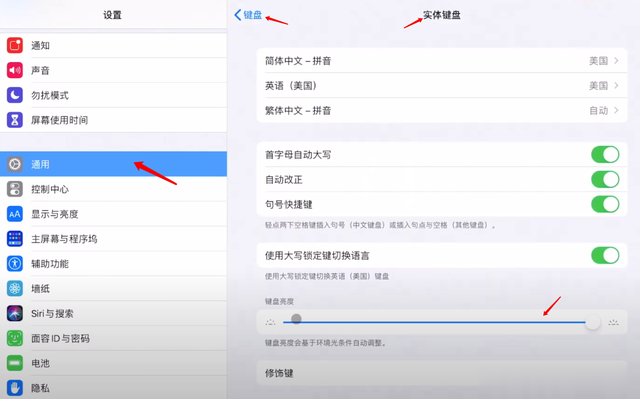This screenshot has height=399, width=640.
Task: Click the 键盘亮度 section label
Action: point(279,301)
